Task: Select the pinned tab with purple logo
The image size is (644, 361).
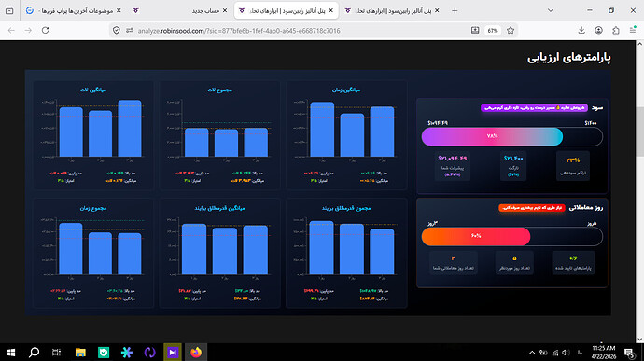Action: [x=136, y=10]
